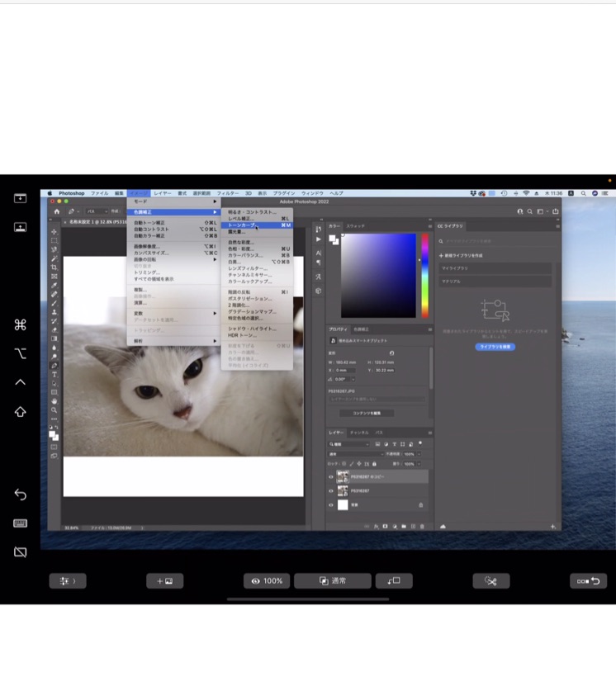The image size is (616, 677).
Task: Click the Home icon in options bar
Action: (57, 211)
